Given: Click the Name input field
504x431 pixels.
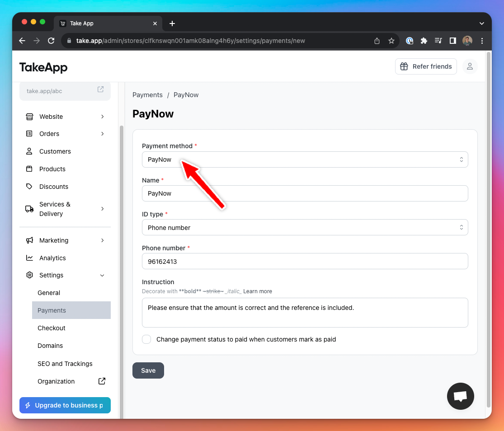Looking at the screenshot, I should [x=305, y=193].
